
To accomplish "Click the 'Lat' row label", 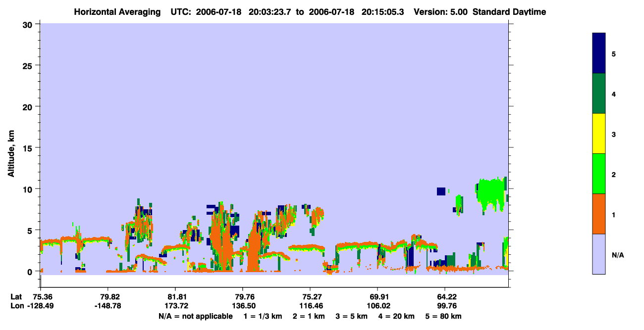I will coord(16,297).
